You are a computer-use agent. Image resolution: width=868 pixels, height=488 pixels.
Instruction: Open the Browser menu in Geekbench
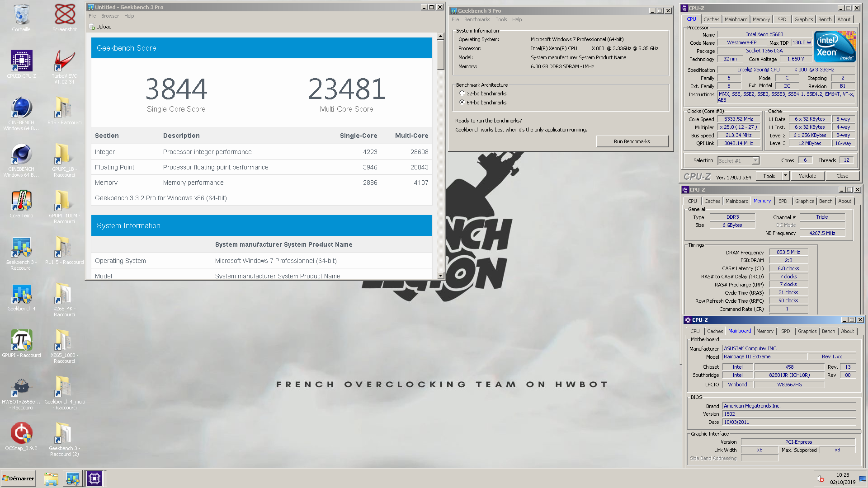(x=110, y=16)
